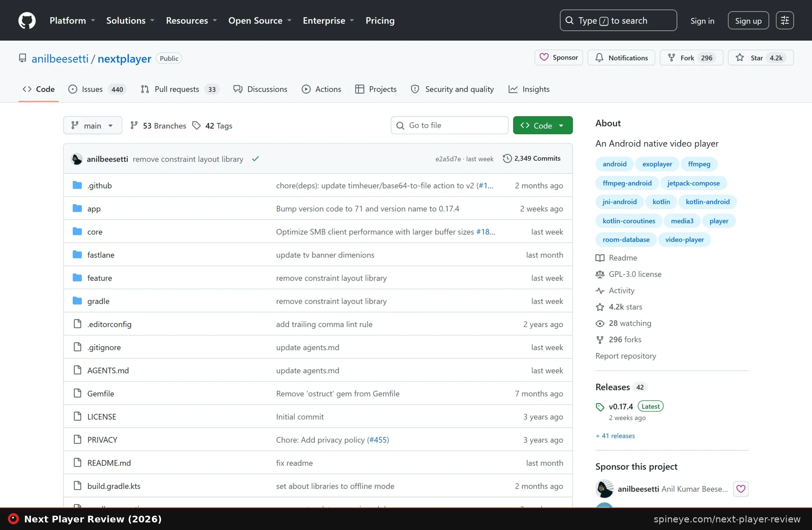The image size is (812, 530).
Task: Expand the Open Source menu
Action: click(260, 21)
